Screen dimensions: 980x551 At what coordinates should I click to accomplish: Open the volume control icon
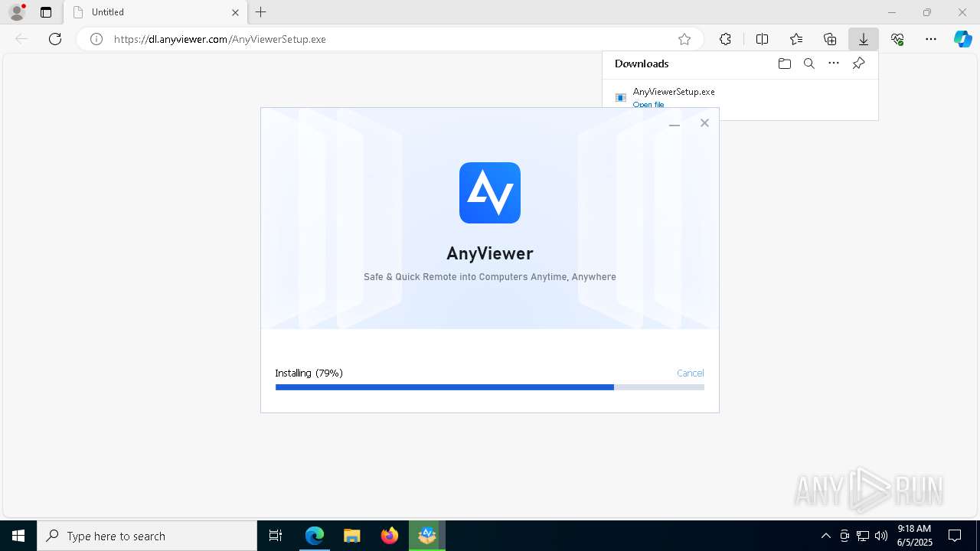coord(880,536)
